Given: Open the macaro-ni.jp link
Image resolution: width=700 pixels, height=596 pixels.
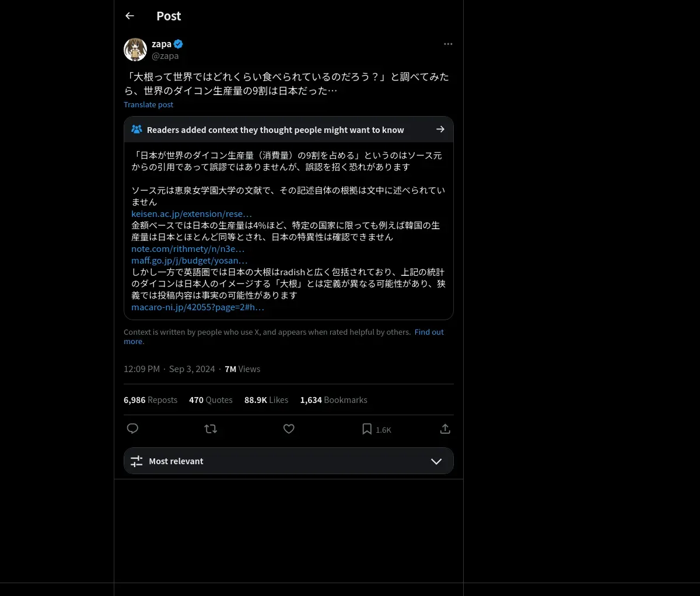Looking at the screenshot, I should (198, 307).
